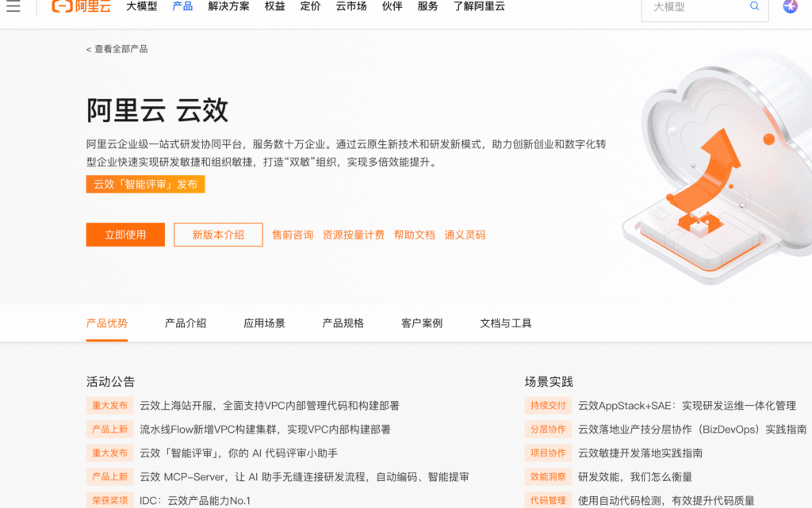Image resolution: width=812 pixels, height=508 pixels.
Task: Open 使用自动代码检测 article
Action: [x=666, y=501]
